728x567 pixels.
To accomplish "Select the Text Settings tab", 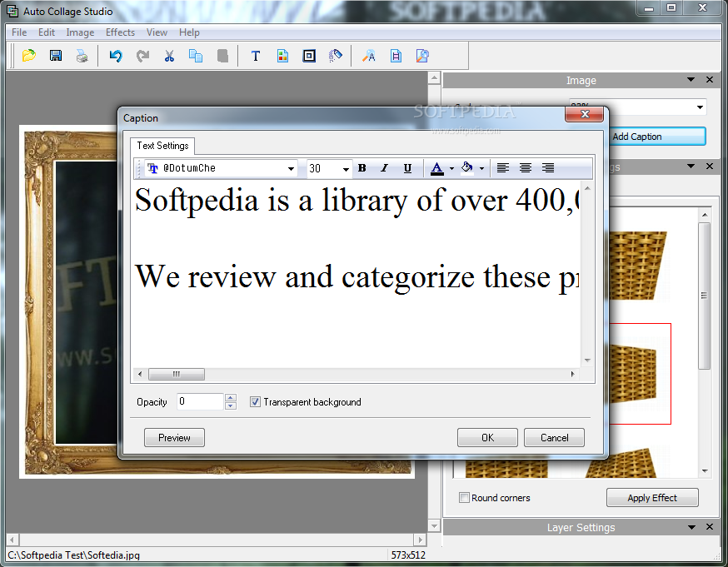I will [162, 146].
